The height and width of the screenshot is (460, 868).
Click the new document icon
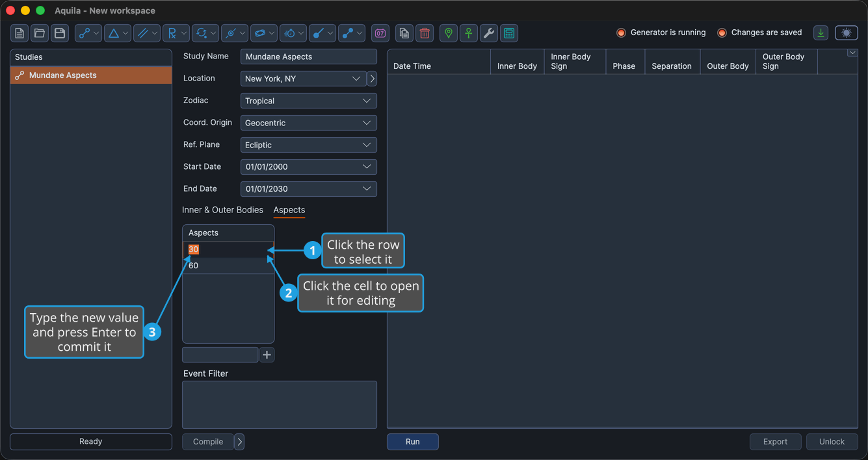click(20, 33)
